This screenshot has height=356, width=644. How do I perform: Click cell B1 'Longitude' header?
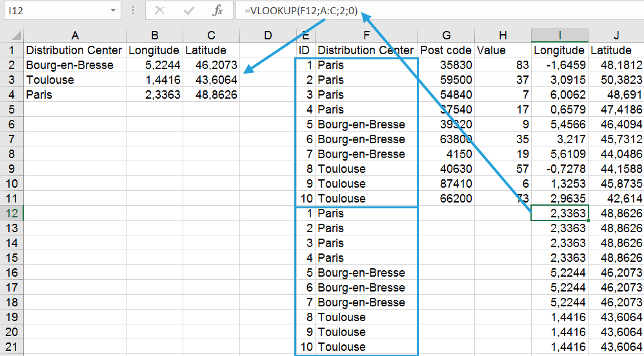coord(154,50)
